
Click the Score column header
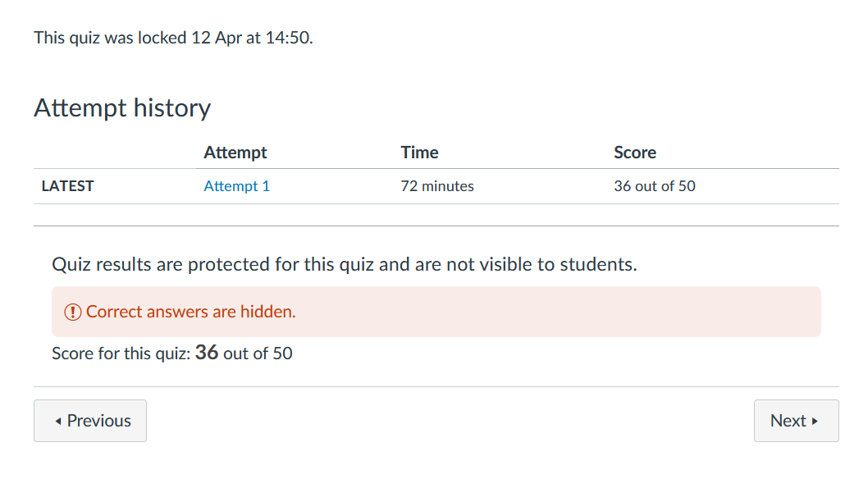(635, 153)
